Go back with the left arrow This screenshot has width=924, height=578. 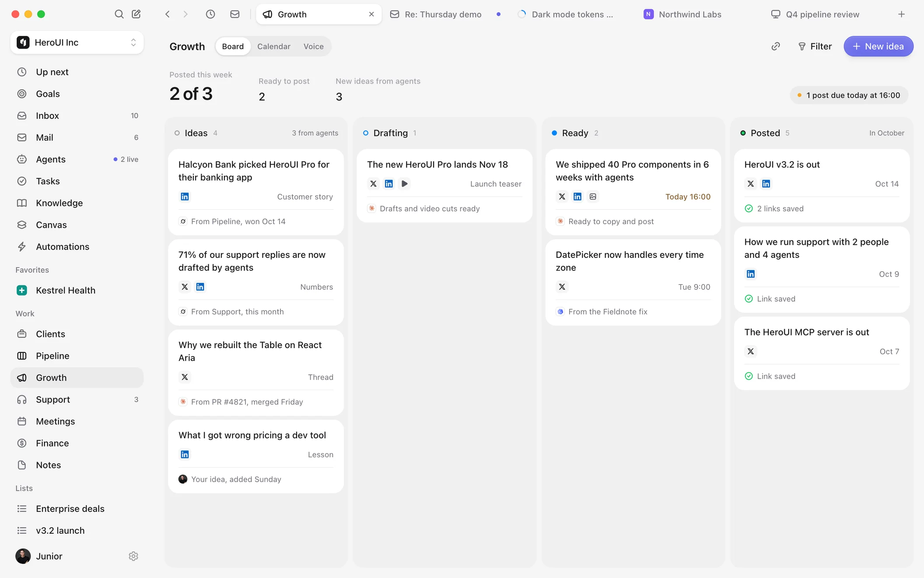click(x=168, y=14)
